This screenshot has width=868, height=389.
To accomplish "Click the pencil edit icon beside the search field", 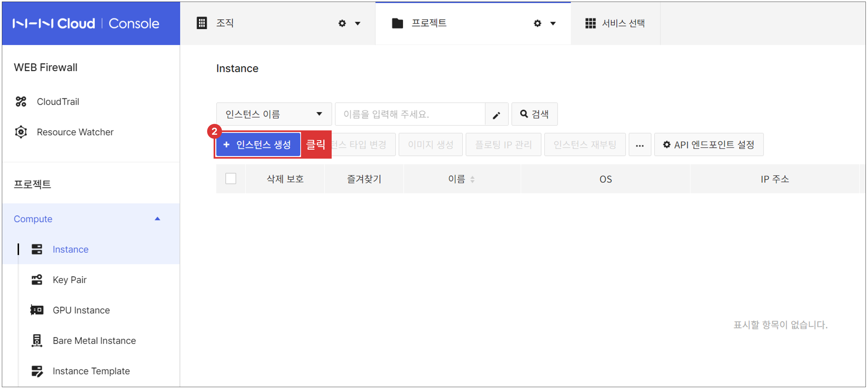I will (496, 114).
